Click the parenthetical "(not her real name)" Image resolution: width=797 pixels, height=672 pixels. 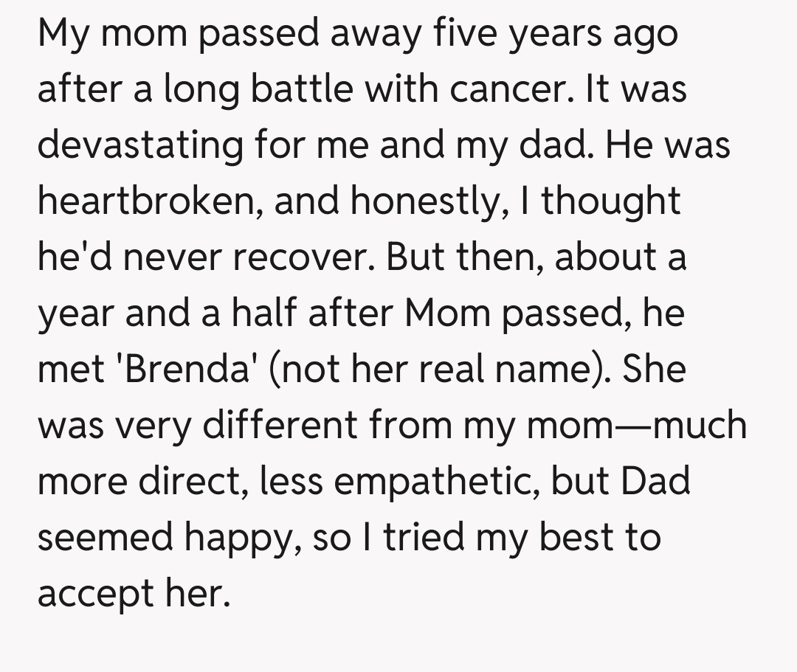click(435, 369)
